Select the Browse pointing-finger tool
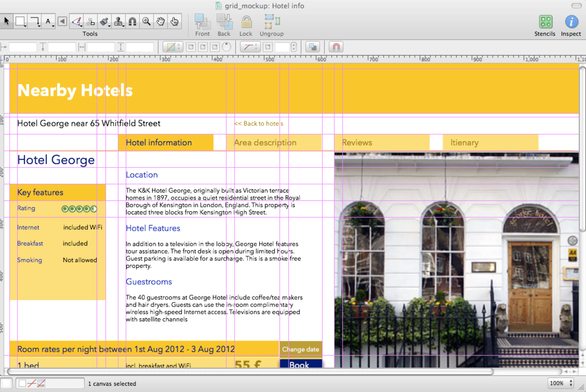Viewport: 586px width, 392px height. [174, 21]
